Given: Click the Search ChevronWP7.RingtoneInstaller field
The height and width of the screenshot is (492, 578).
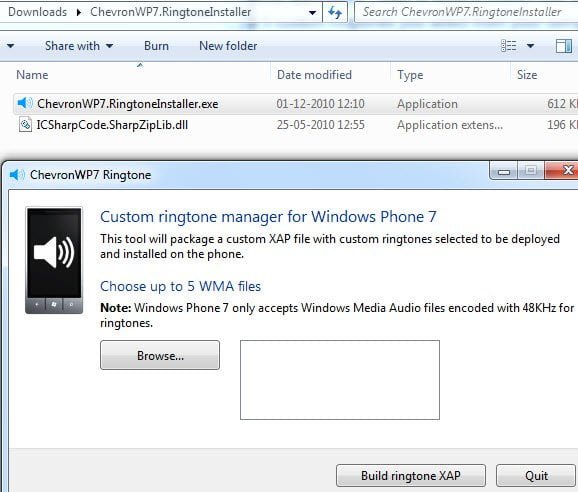Looking at the screenshot, I should tap(466, 12).
